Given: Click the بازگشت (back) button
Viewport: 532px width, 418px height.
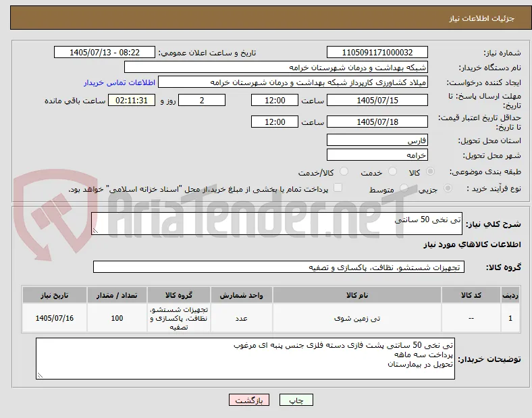Looking at the screenshot, I should [249, 400].
